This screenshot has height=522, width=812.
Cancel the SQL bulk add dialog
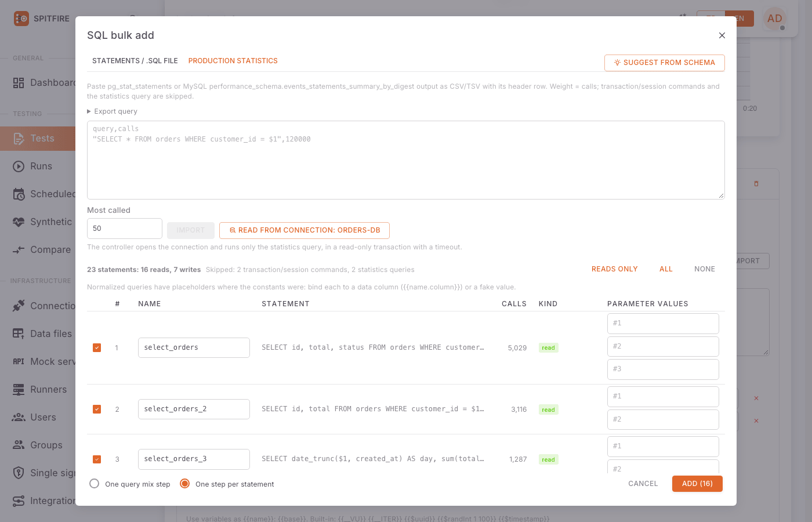coord(643,484)
